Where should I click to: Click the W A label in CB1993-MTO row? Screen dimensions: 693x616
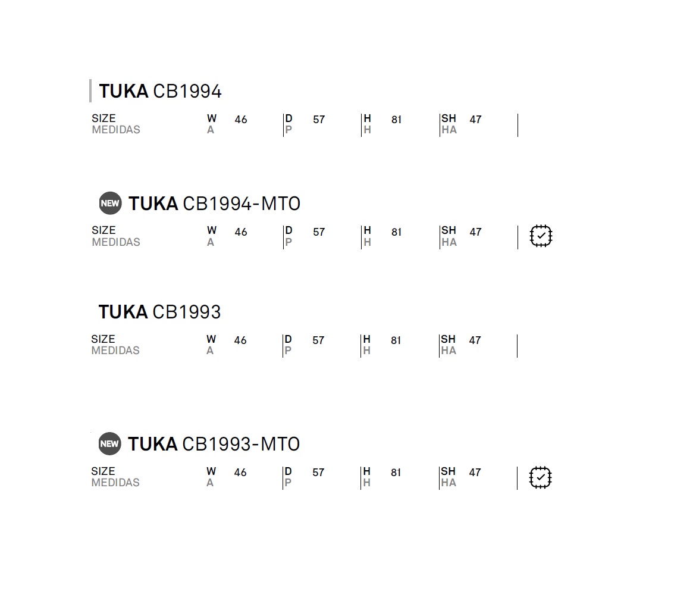pos(211,477)
